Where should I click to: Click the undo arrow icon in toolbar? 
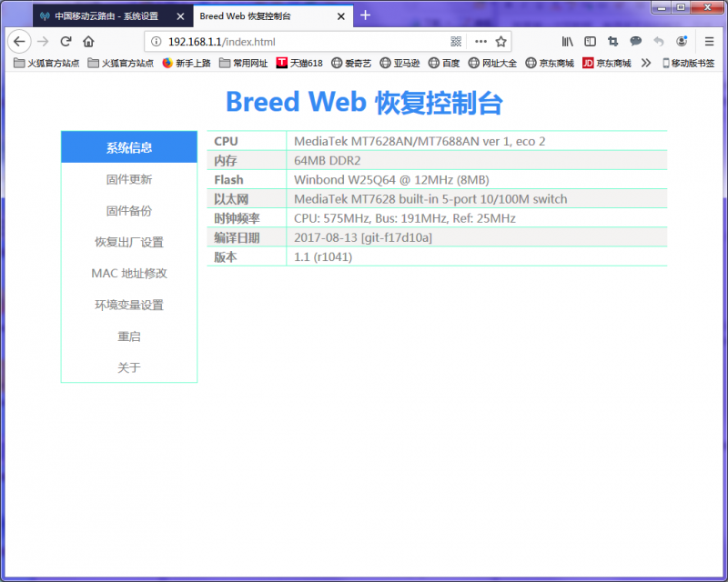click(659, 42)
